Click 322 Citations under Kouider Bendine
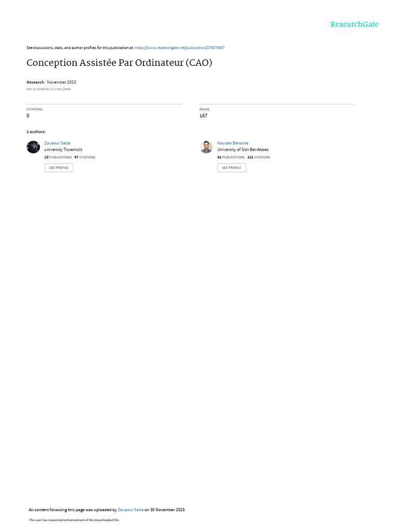Screen dimensions: 399x532 click(259, 157)
